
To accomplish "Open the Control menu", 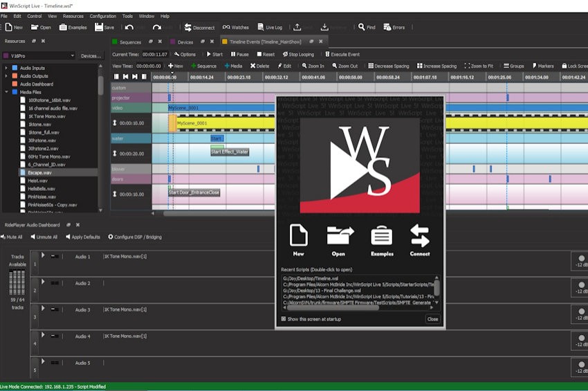I will tap(34, 16).
